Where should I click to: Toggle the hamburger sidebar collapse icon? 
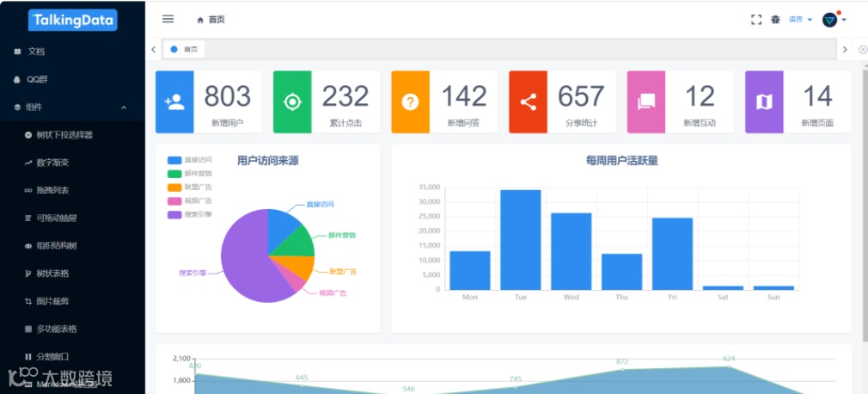pos(168,20)
